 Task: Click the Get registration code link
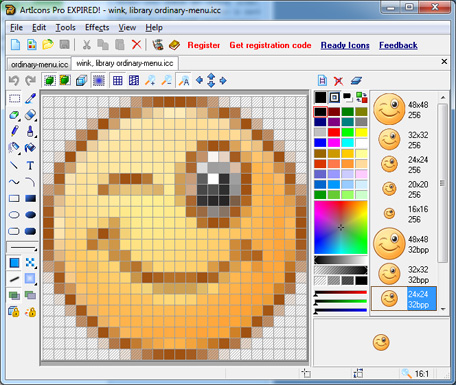(x=270, y=45)
